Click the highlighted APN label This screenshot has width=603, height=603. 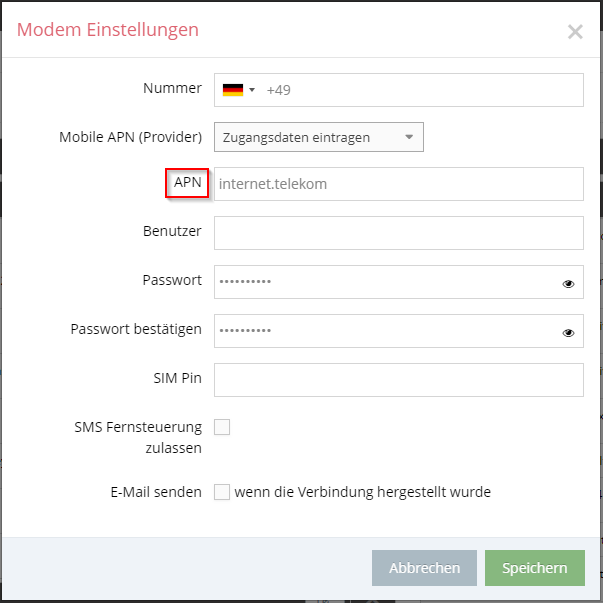[x=187, y=182]
